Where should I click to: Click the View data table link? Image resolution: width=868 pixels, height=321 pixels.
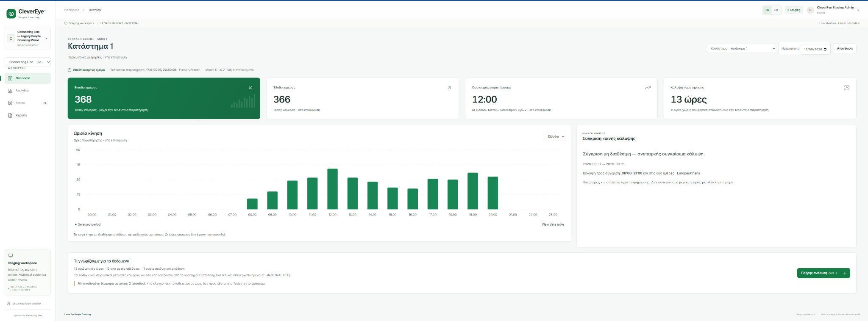(x=553, y=224)
